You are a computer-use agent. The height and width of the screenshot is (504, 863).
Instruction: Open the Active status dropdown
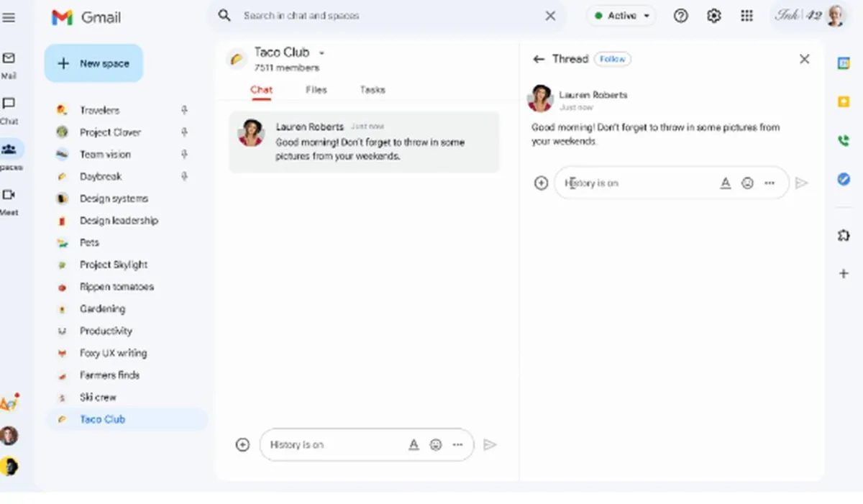[621, 14]
